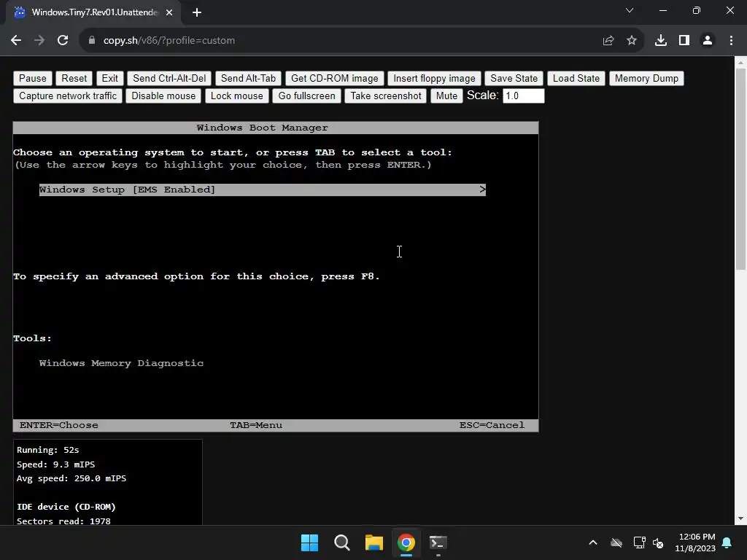Click Capture network traffic button

click(68, 96)
